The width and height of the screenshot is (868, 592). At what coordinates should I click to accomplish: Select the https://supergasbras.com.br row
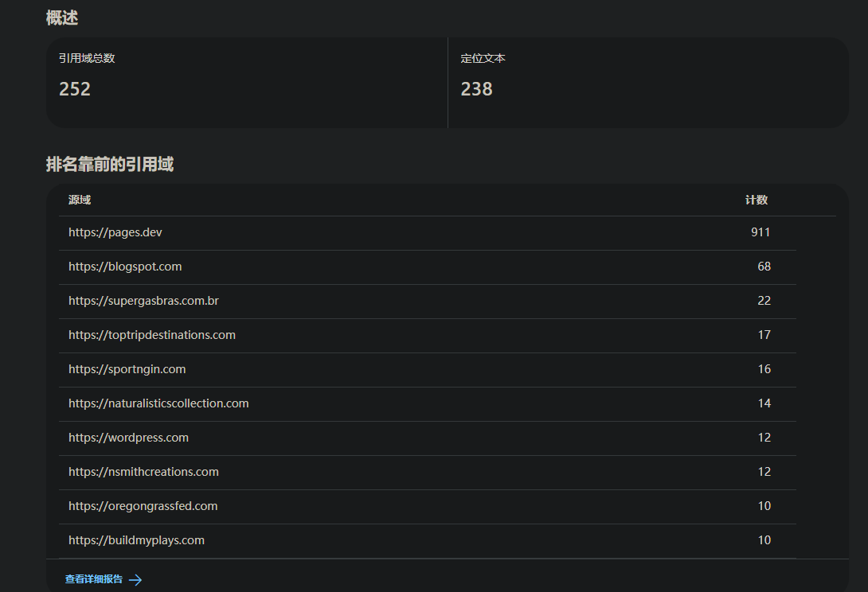[x=143, y=301]
